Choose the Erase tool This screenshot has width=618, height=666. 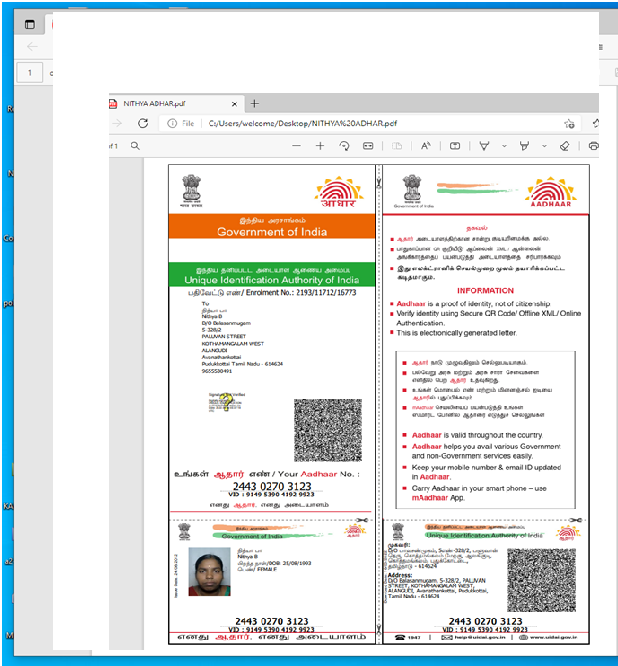point(564,146)
